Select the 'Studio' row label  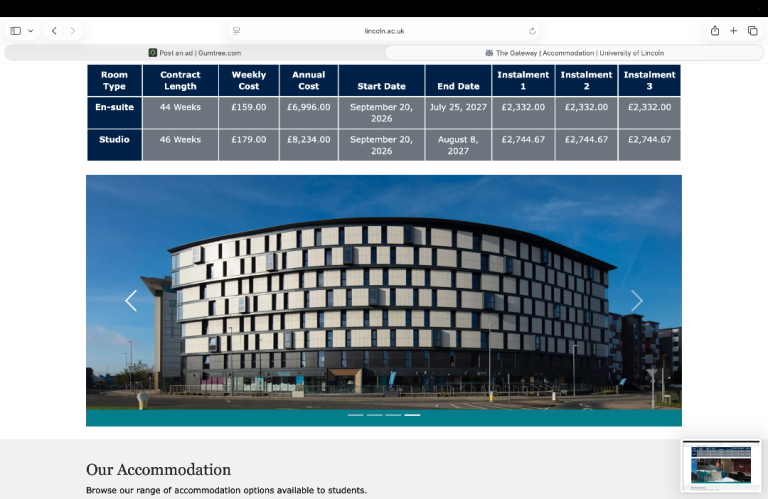[115, 145]
